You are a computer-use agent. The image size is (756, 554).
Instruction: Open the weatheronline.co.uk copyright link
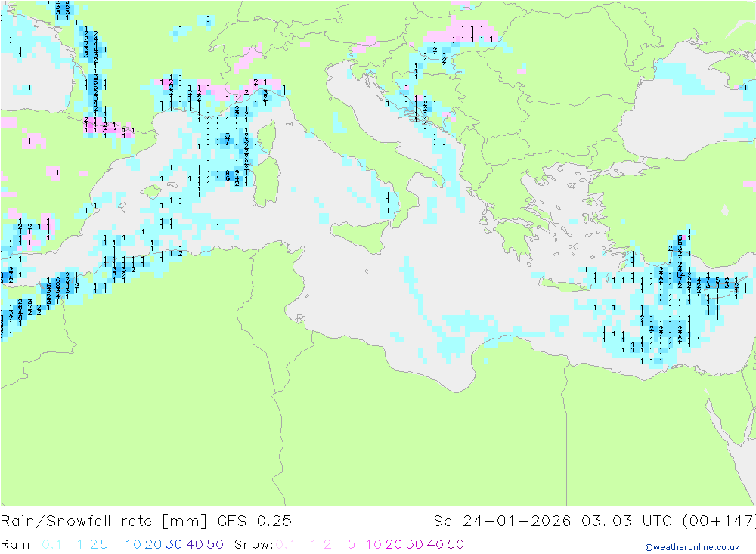coord(692,547)
